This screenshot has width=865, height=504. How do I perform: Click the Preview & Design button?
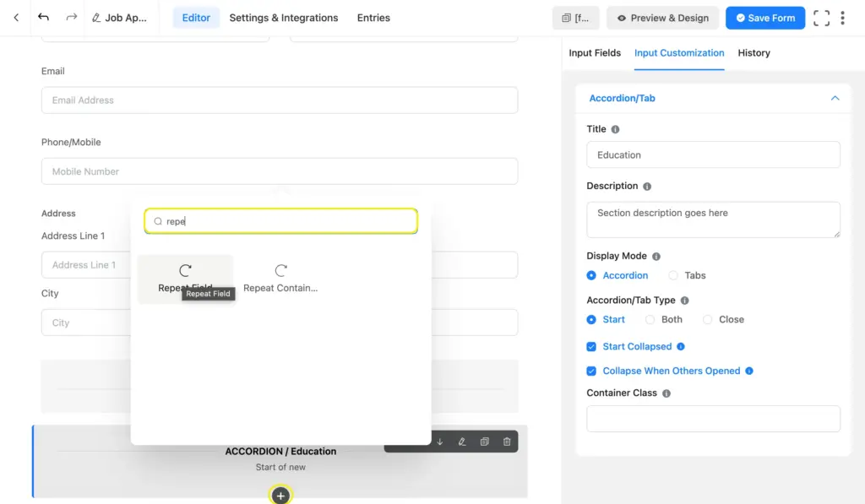pyautogui.click(x=662, y=18)
